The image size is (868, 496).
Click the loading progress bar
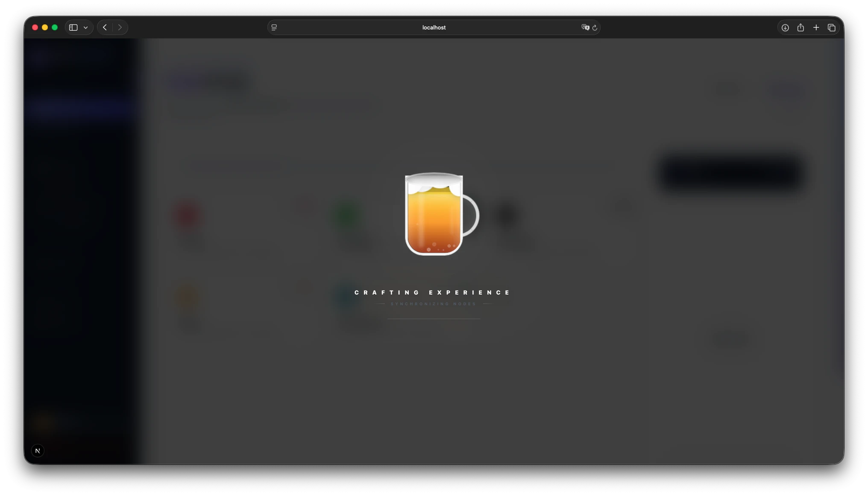coord(434,319)
